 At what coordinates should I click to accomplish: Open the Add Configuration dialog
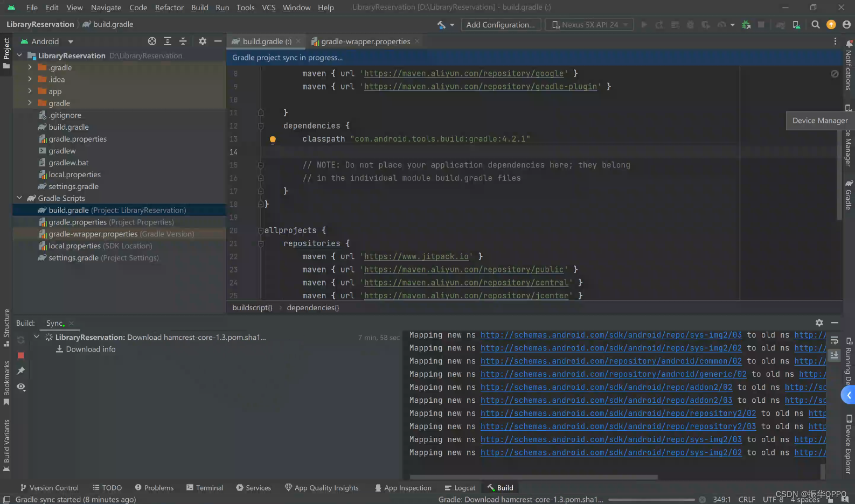click(501, 25)
